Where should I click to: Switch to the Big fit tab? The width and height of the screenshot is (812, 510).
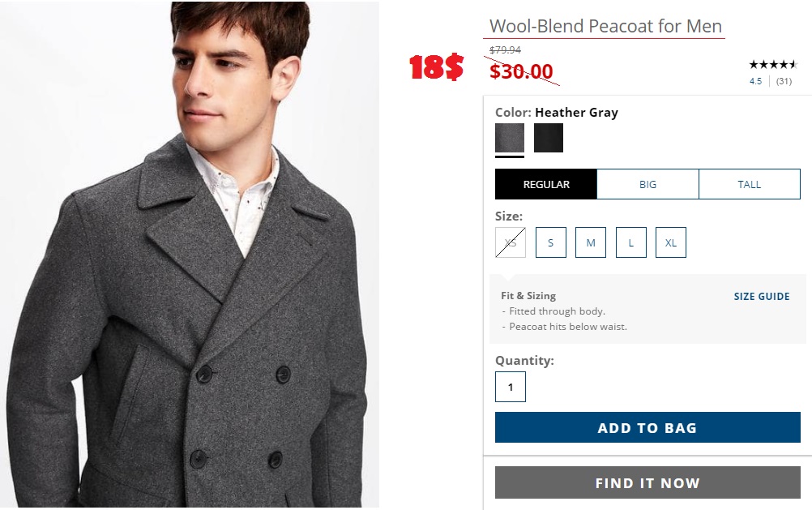point(647,185)
